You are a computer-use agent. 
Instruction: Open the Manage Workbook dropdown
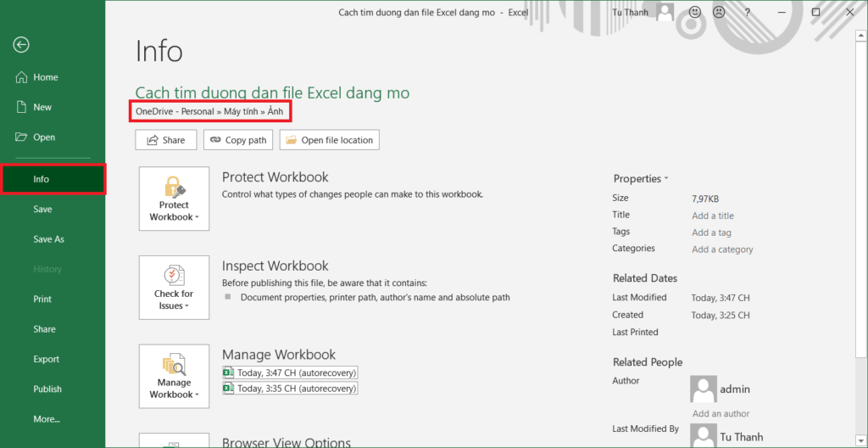click(x=174, y=376)
